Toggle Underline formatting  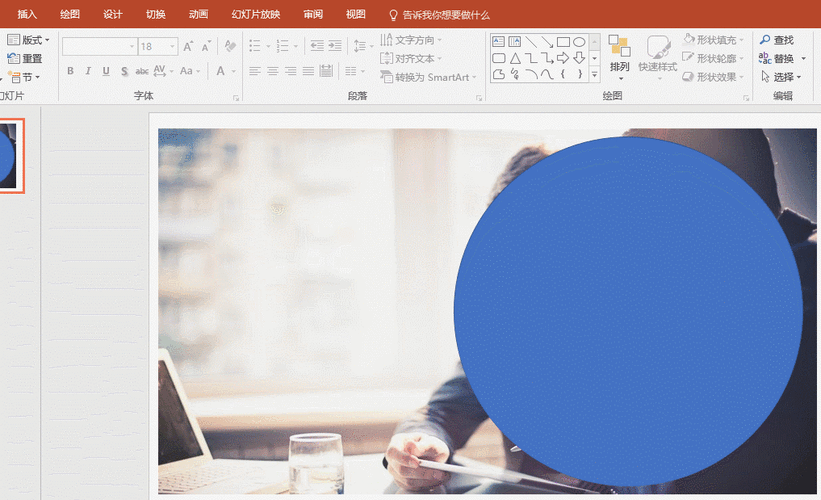[106, 71]
